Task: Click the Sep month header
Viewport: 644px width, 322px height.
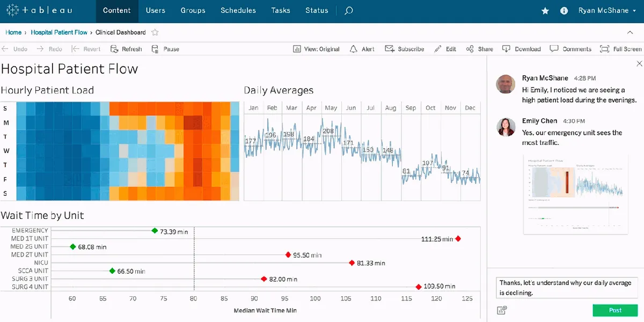Action: pyautogui.click(x=411, y=108)
